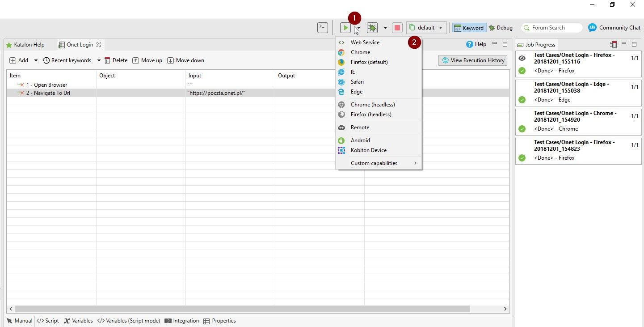The width and height of the screenshot is (644, 327).
Task: Toggle eye icon on first Firefox job
Action: tap(522, 58)
